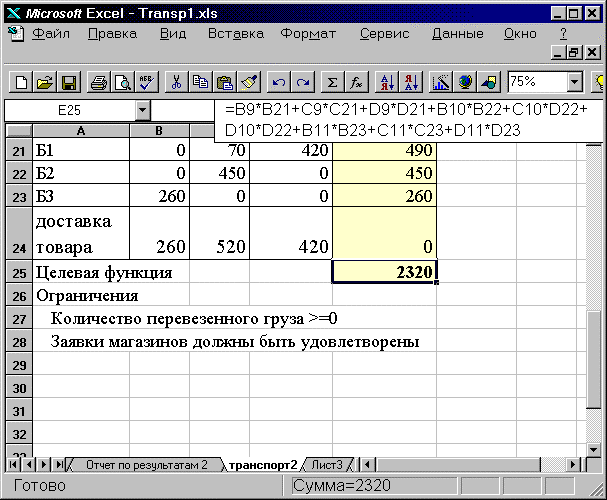The height and width of the screenshot is (500, 607).
Task: Select row 25 header
Action: point(19,272)
